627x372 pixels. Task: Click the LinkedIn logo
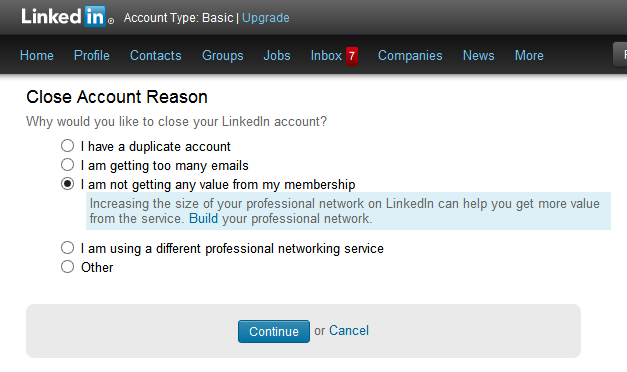coord(67,17)
